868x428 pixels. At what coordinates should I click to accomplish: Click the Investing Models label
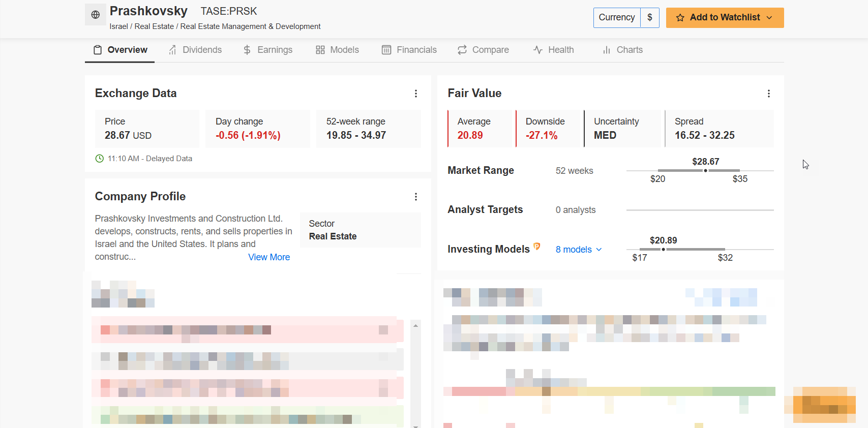point(489,249)
